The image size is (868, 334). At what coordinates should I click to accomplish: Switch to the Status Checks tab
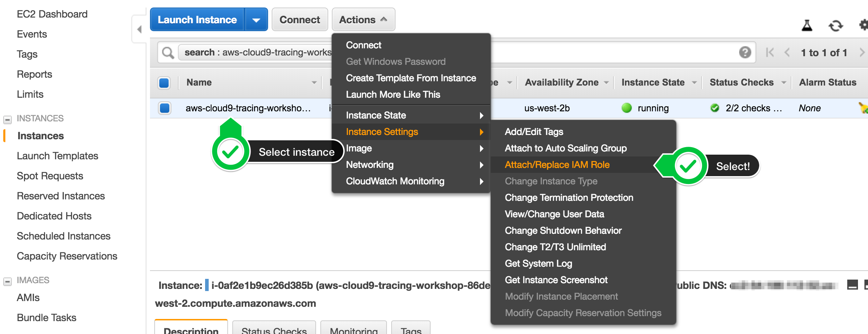tap(274, 328)
